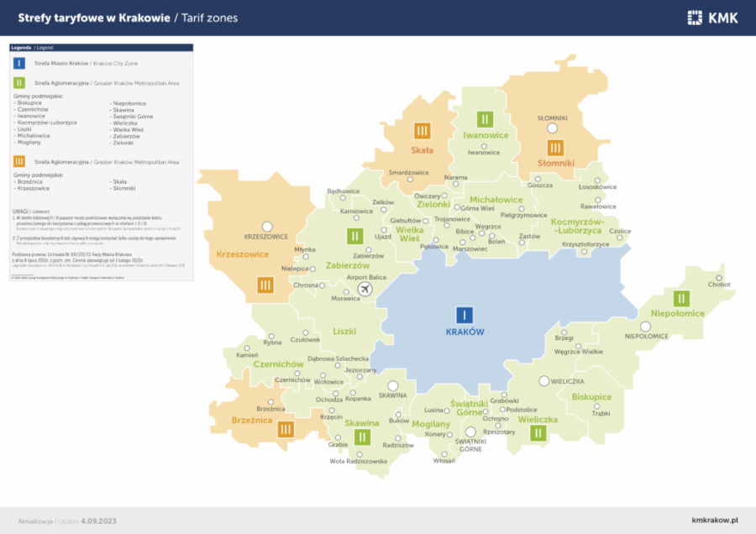Click the Airport Balice airplane icon
This screenshot has height=534, width=756.
point(365,289)
